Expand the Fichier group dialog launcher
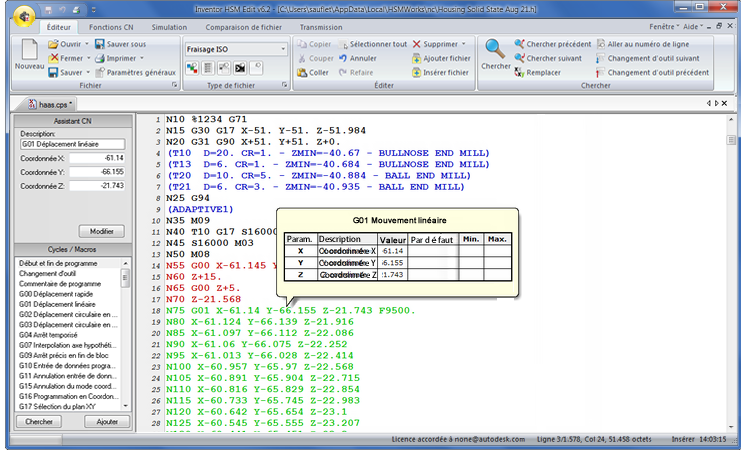 click(x=174, y=85)
